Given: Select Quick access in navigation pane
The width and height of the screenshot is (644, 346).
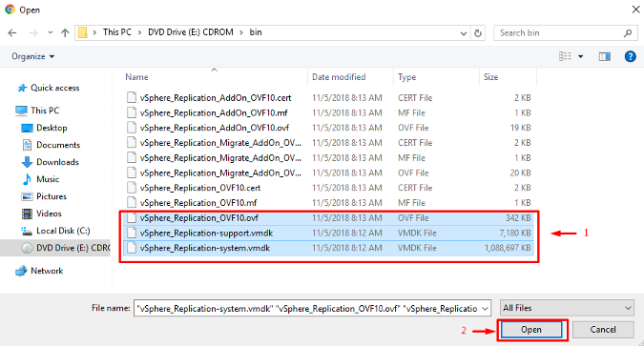Looking at the screenshot, I should [x=49, y=88].
